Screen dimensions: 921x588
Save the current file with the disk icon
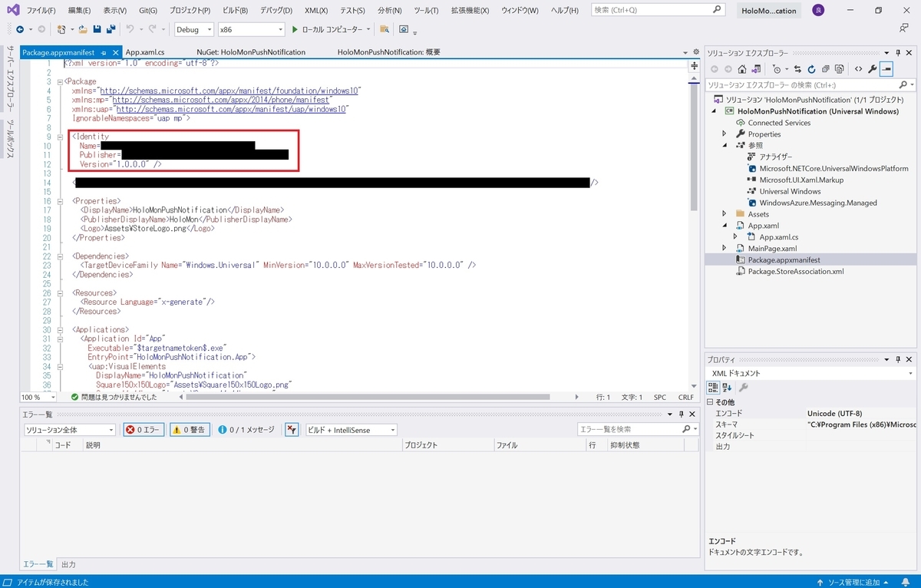[x=97, y=29]
